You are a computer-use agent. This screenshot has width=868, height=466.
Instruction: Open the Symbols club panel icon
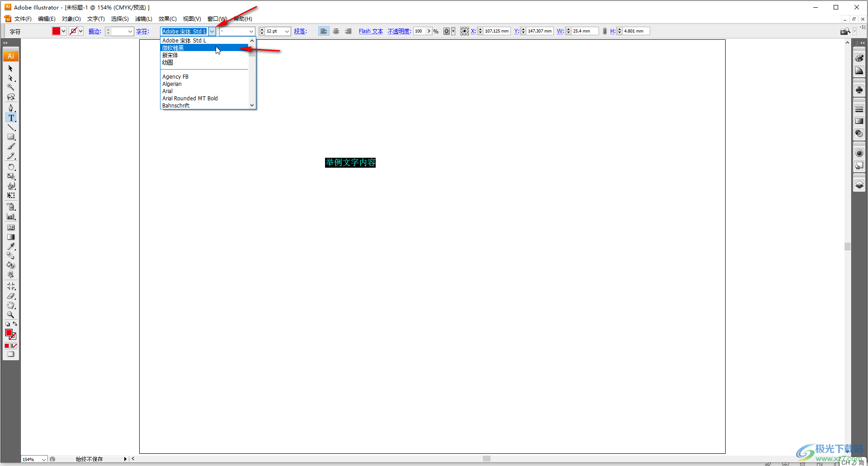[x=859, y=90]
